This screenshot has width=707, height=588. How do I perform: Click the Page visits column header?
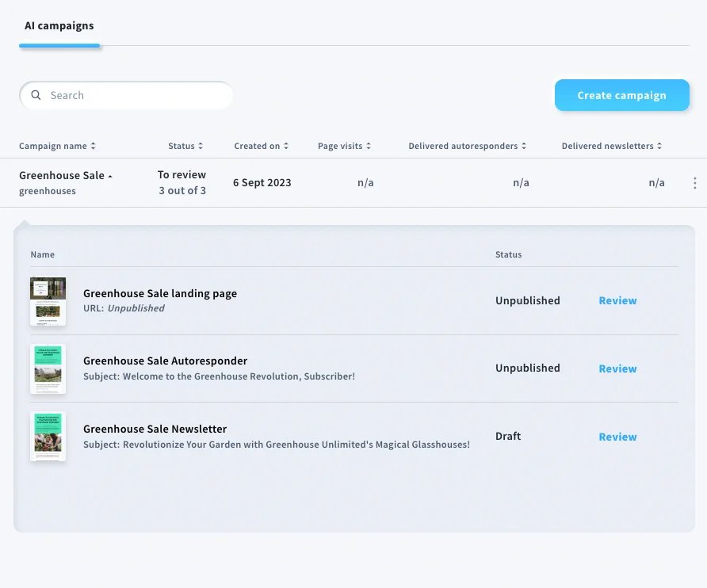(340, 146)
